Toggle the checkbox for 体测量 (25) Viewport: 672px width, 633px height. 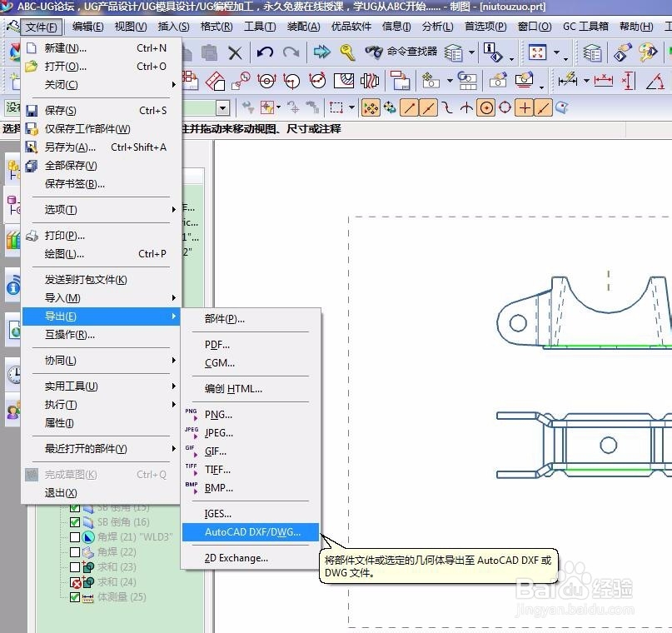tap(75, 597)
